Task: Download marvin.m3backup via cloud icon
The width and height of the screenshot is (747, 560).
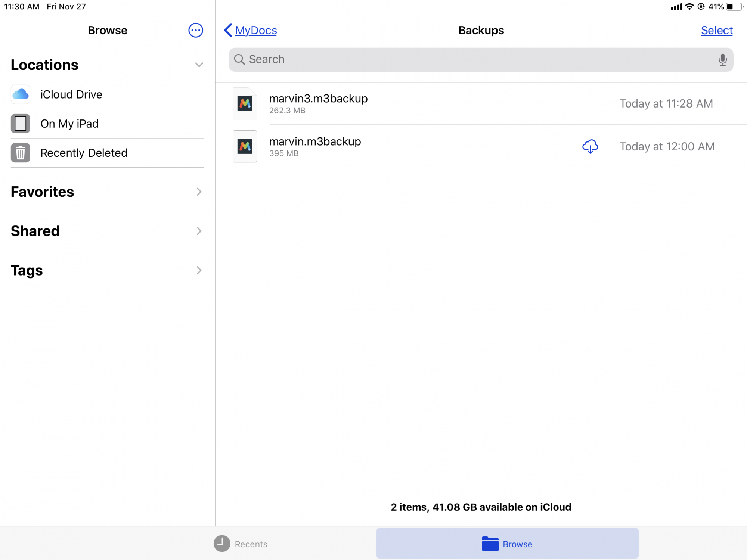Action: [590, 146]
